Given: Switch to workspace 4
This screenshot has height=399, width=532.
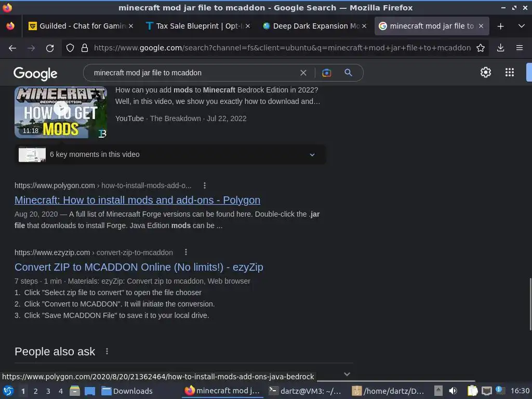Looking at the screenshot, I should (x=61, y=391).
